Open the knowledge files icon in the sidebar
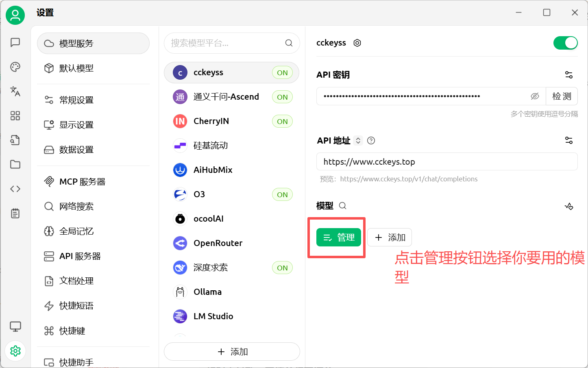The image size is (588, 368). tap(15, 140)
